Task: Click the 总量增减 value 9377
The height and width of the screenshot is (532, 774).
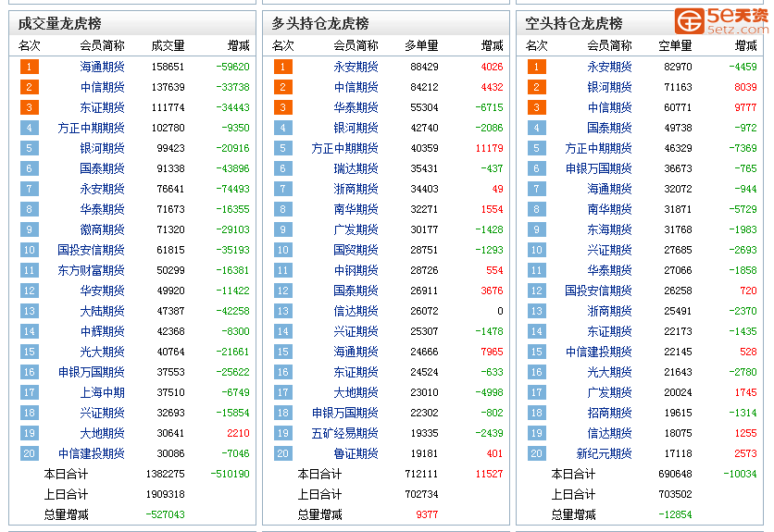Action: 427,514
